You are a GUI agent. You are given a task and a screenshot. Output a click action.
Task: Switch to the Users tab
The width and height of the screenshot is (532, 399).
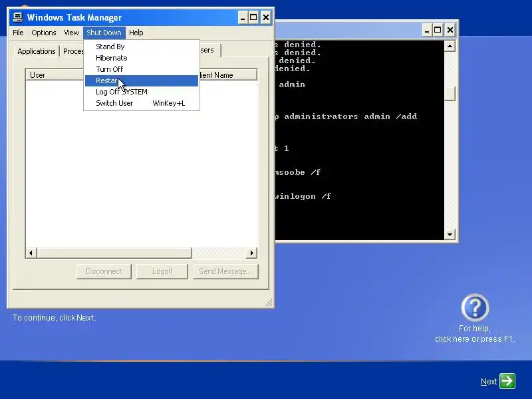click(x=210, y=50)
